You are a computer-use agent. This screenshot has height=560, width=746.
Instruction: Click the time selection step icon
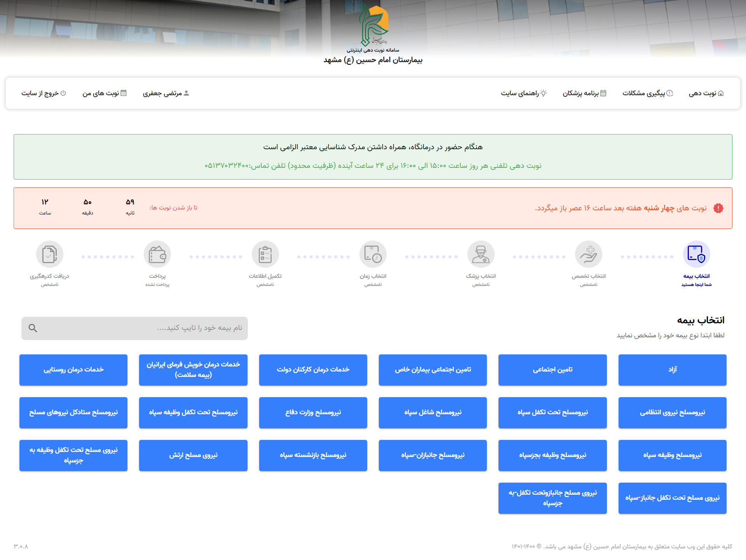[x=373, y=254]
